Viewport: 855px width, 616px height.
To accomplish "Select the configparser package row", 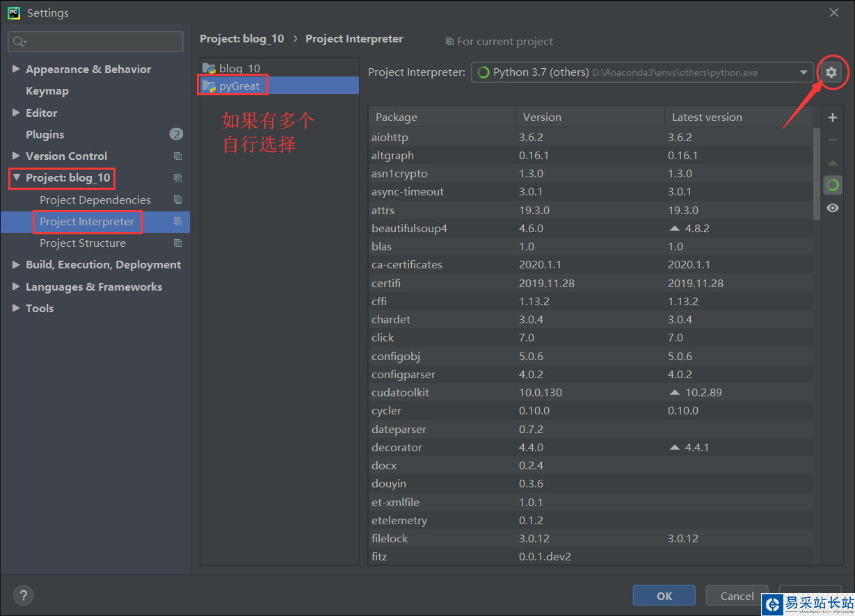I will (591, 374).
